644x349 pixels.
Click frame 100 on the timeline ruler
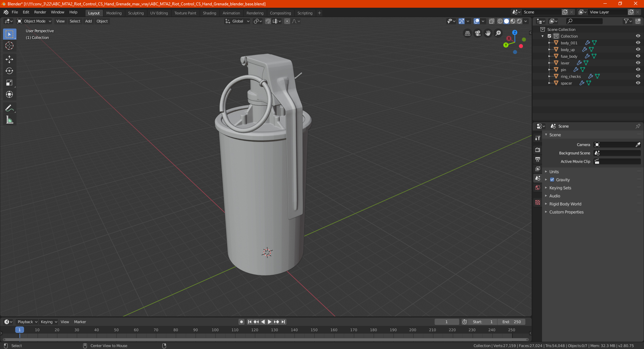click(x=215, y=330)
